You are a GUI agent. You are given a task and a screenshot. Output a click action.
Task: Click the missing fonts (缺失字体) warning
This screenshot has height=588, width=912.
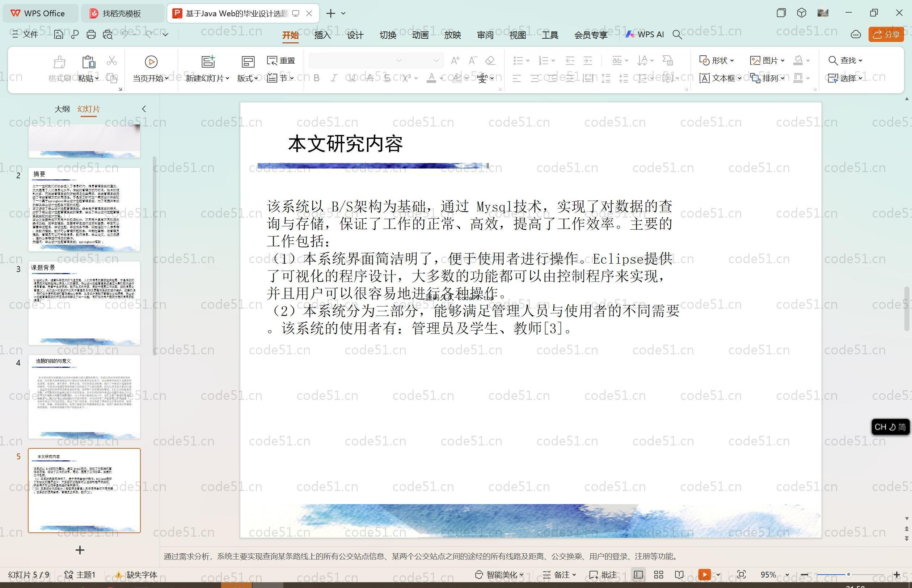click(x=136, y=575)
